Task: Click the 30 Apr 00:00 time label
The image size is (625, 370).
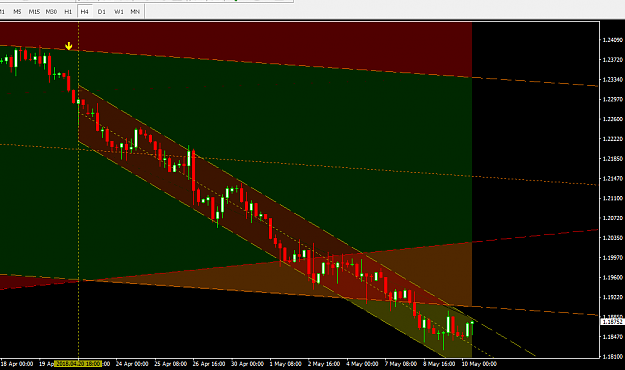Action: pos(248,364)
